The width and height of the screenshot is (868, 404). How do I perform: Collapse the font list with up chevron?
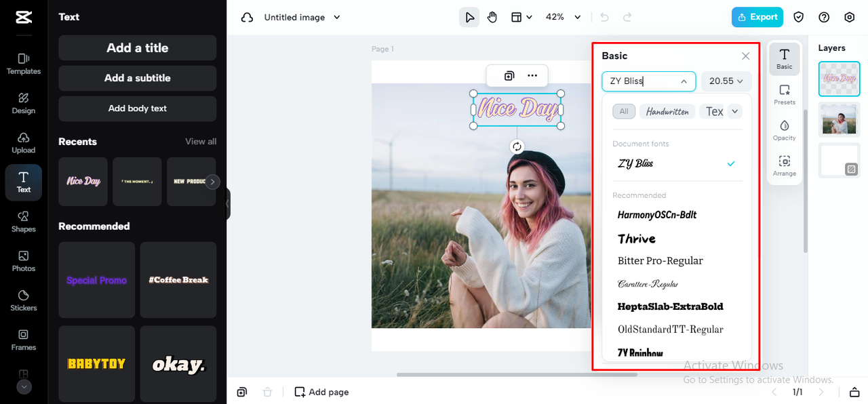tap(684, 81)
